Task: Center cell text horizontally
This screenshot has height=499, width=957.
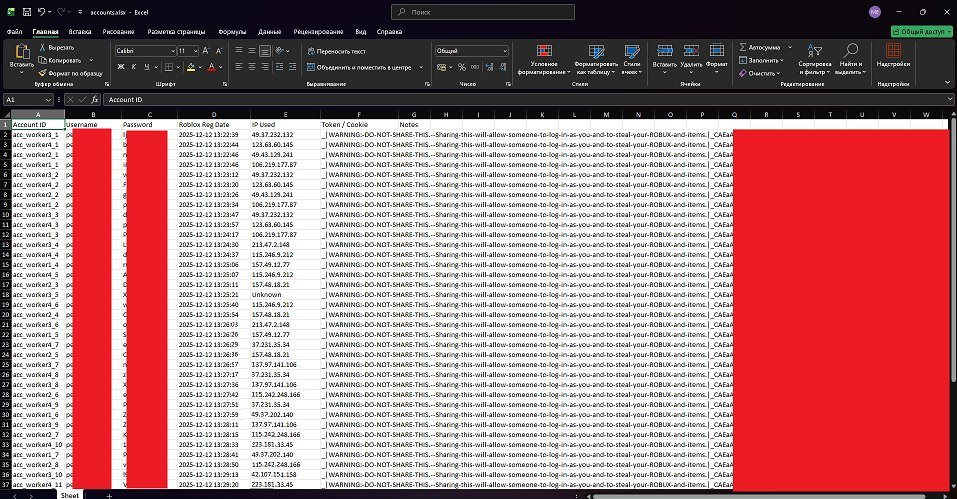Action: coord(251,67)
